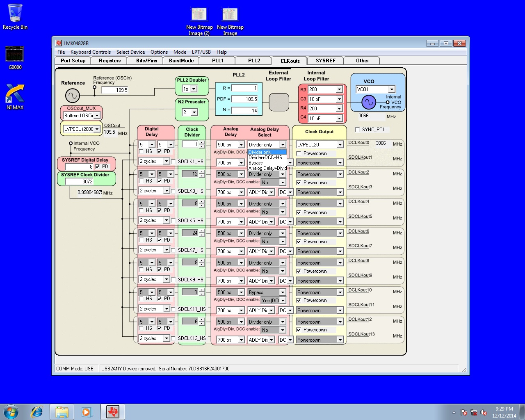Screen dimensions: 525x420
Task: Click the Reference frequency field showing 109.5
Action: pos(115,90)
